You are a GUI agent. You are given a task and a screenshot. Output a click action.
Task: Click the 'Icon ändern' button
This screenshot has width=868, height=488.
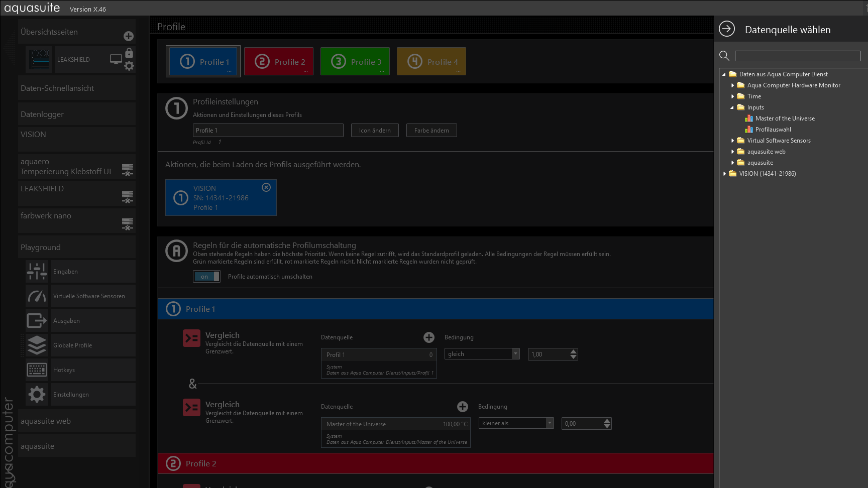coord(375,131)
